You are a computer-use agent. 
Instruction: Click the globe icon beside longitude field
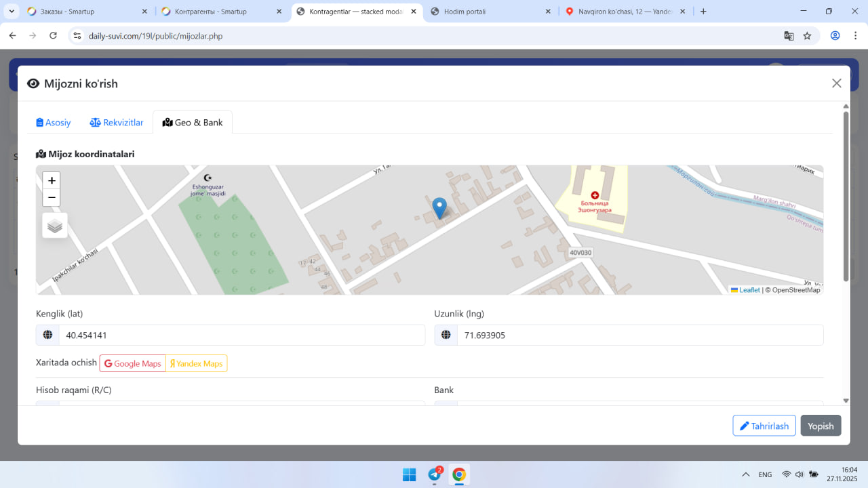(446, 335)
